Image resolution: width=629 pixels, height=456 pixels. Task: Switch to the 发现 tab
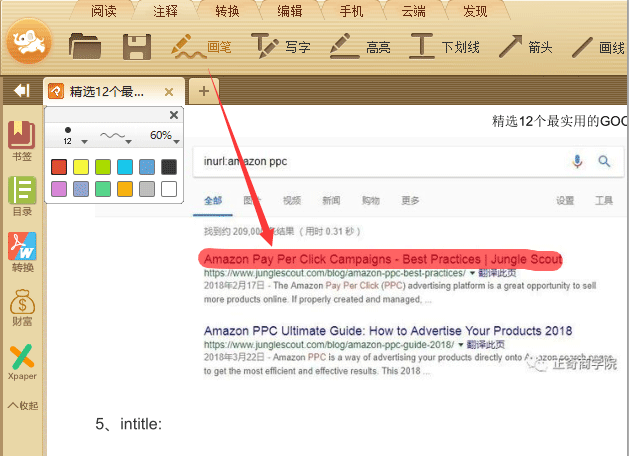pos(475,11)
